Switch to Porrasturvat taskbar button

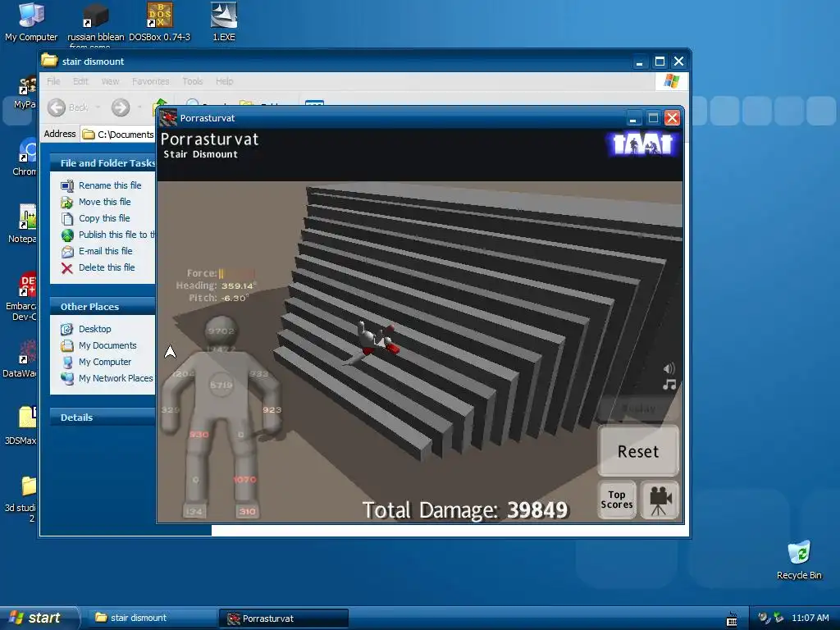click(284, 619)
